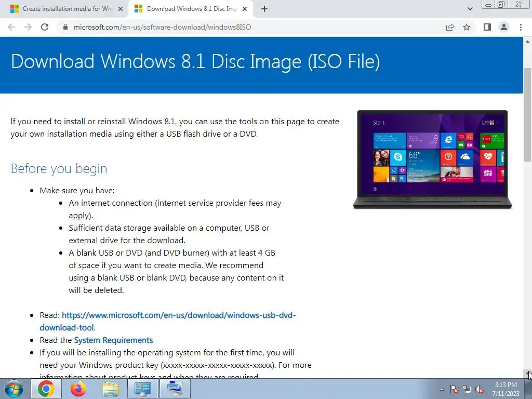Share this page using the share icon

(x=450, y=27)
